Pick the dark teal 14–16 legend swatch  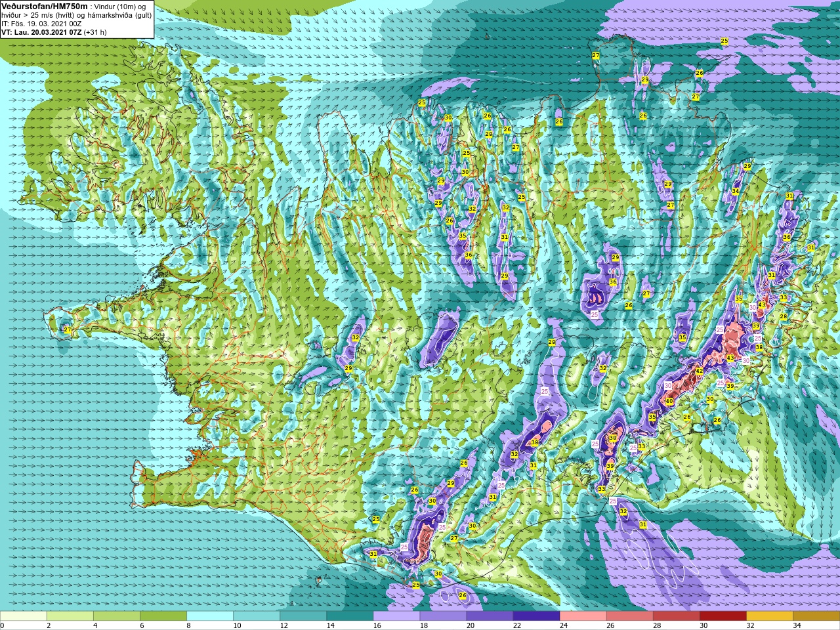350,616
